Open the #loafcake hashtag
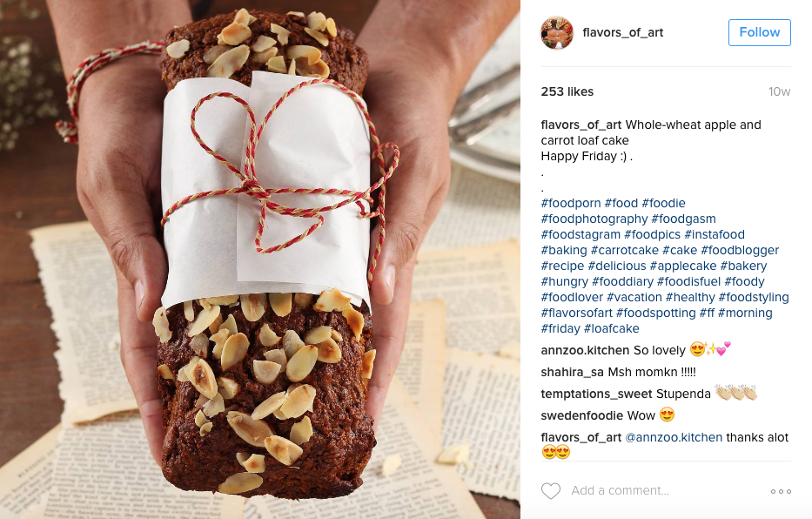Screen dimensions: 812x519 pyautogui.click(x=611, y=328)
